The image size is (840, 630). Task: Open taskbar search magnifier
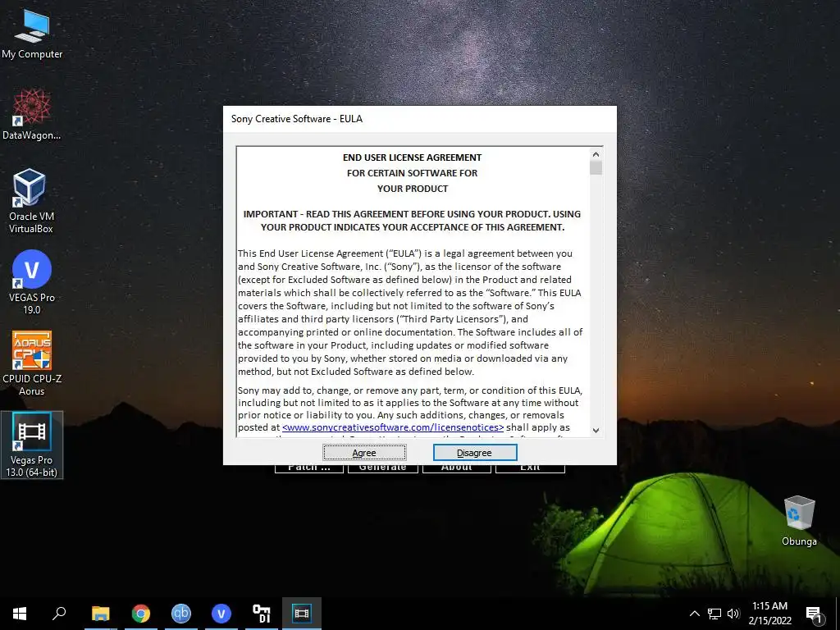[x=59, y=614]
